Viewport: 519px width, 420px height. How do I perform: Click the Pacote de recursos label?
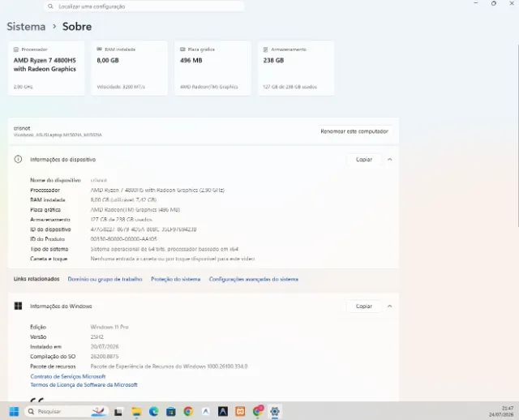click(x=53, y=366)
